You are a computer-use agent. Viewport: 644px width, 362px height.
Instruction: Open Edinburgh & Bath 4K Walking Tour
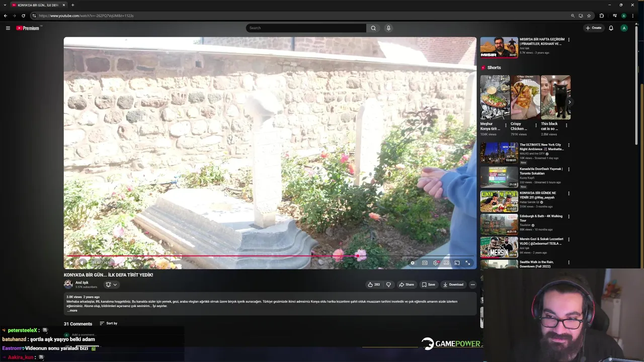pyautogui.click(x=499, y=224)
